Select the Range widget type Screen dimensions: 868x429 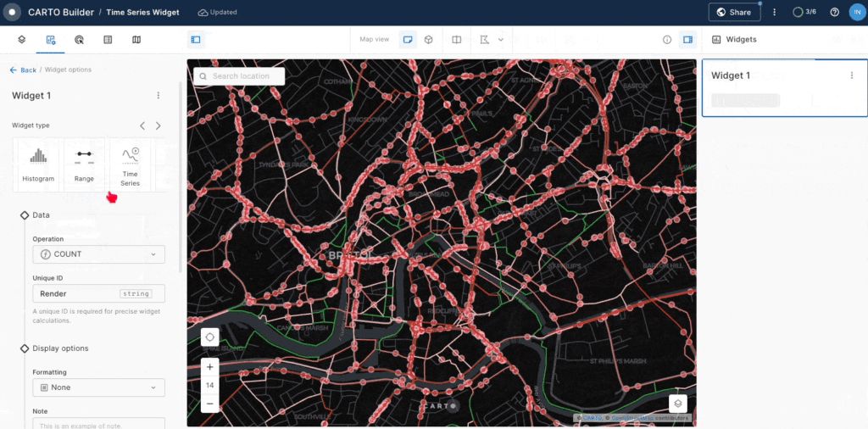tap(84, 165)
